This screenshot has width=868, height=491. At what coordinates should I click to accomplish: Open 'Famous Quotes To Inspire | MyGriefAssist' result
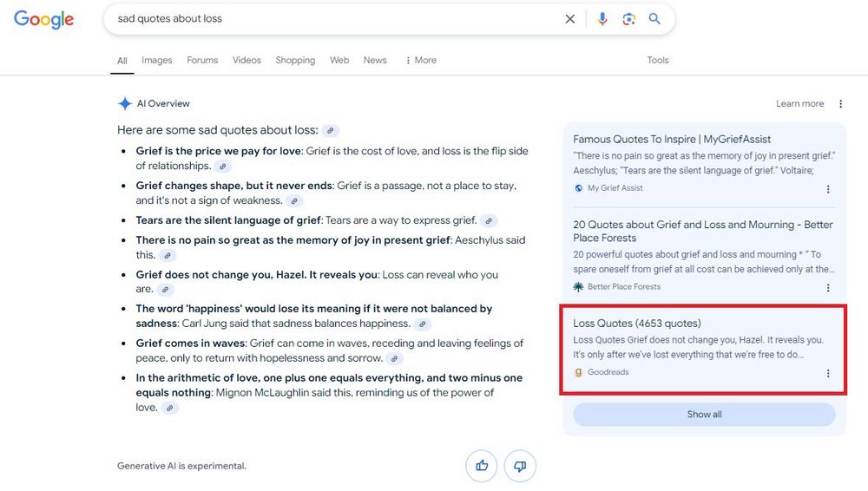672,139
